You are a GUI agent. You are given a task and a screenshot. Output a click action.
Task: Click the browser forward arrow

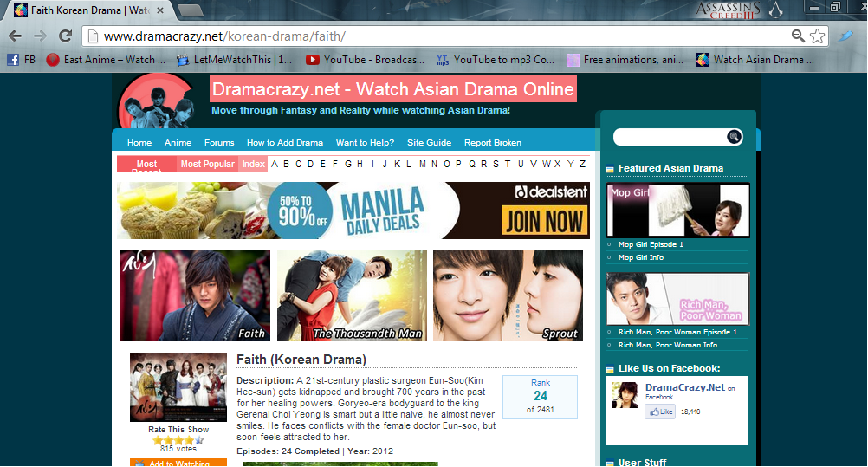[40, 36]
